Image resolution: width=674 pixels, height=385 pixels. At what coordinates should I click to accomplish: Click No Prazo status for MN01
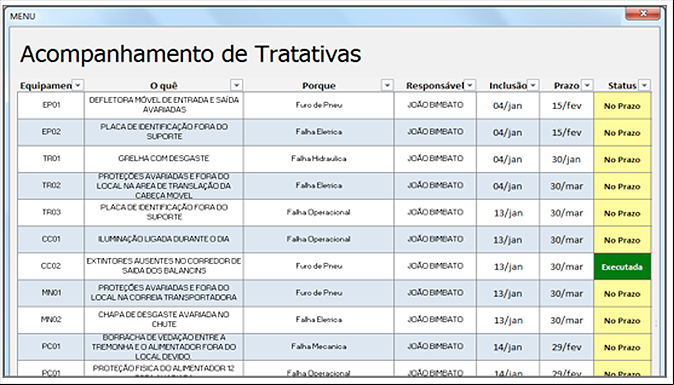[x=622, y=294]
